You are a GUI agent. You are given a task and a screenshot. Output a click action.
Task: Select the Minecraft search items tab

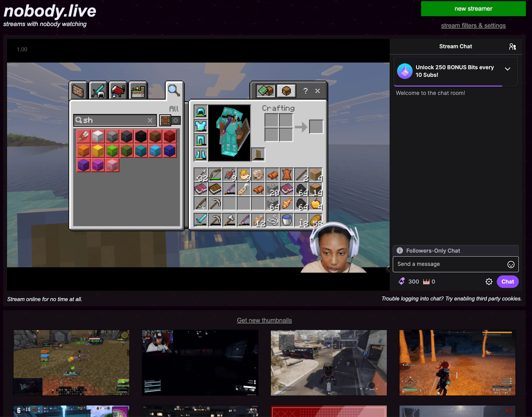(174, 90)
